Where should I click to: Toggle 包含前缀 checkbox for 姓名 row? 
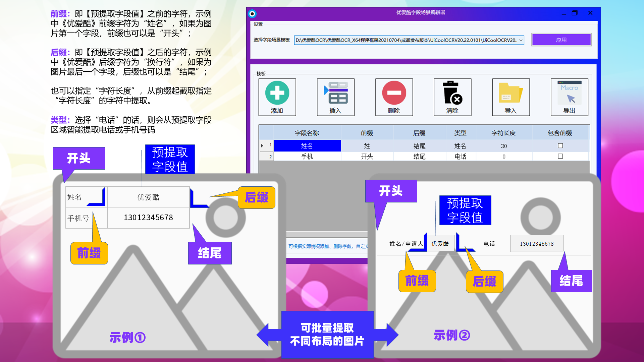click(x=560, y=146)
